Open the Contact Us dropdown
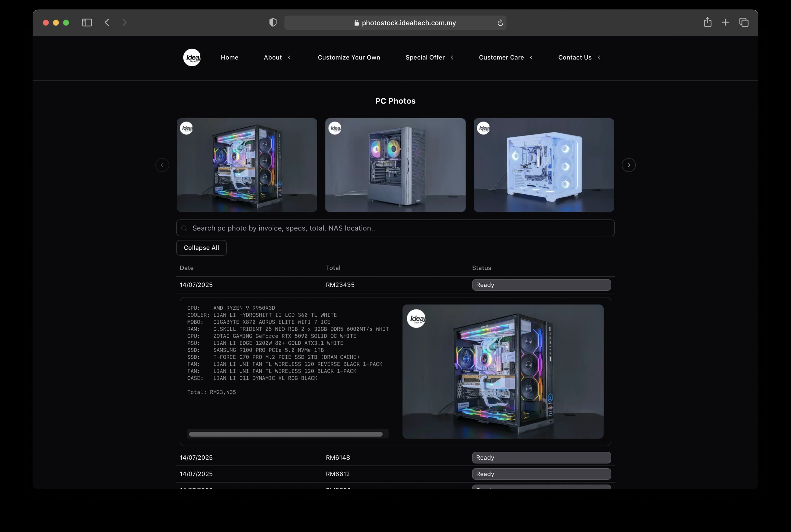 coord(579,58)
